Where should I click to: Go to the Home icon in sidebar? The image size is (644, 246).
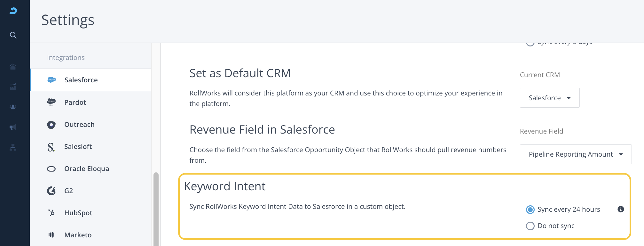pyautogui.click(x=13, y=67)
